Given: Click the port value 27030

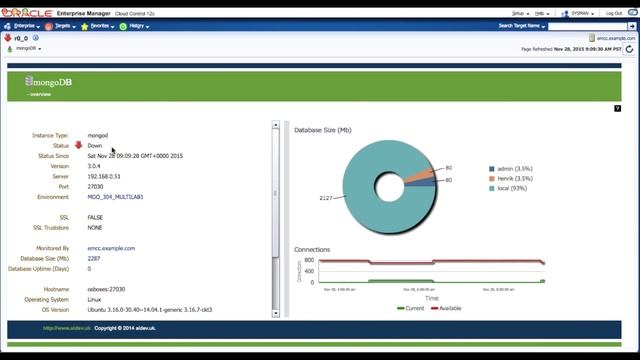Looking at the screenshot, I should click(95, 187).
